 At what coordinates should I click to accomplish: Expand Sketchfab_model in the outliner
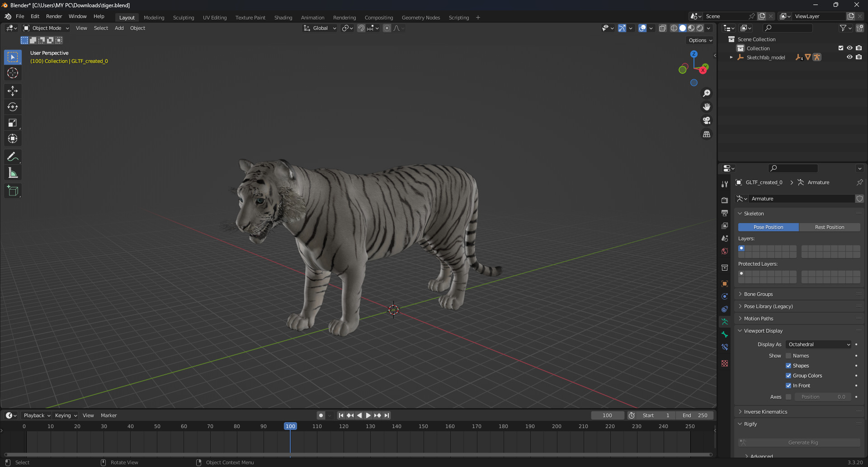pyautogui.click(x=731, y=57)
